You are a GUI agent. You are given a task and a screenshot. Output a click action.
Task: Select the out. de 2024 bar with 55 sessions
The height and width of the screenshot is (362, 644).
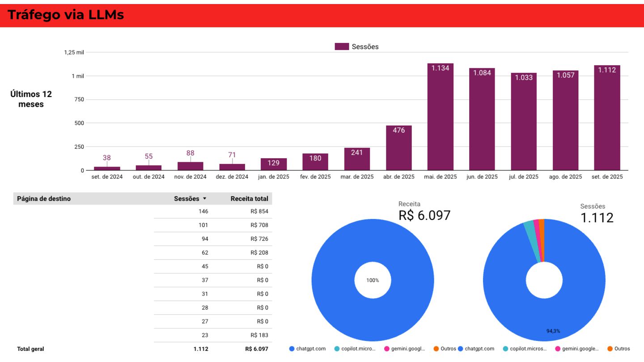pos(149,168)
